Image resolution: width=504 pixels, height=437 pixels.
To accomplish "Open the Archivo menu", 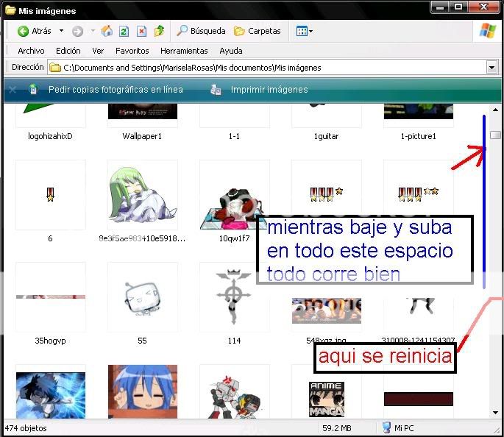I will click(x=31, y=51).
